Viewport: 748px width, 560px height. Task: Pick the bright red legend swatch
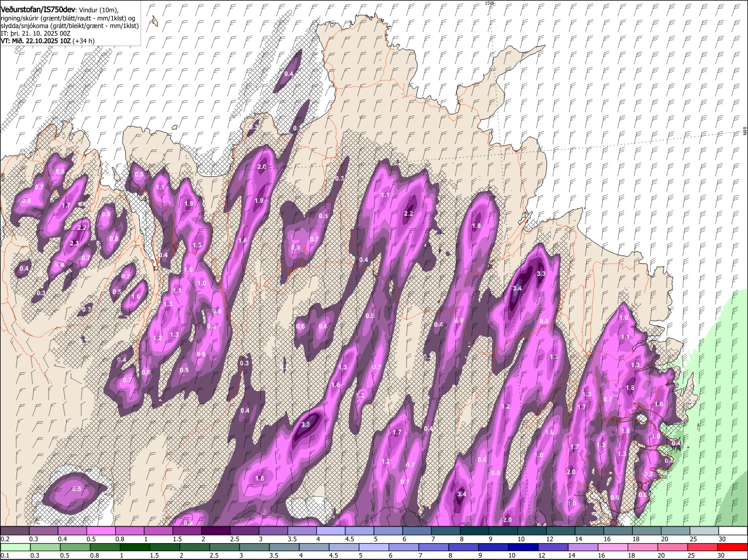(x=733, y=547)
